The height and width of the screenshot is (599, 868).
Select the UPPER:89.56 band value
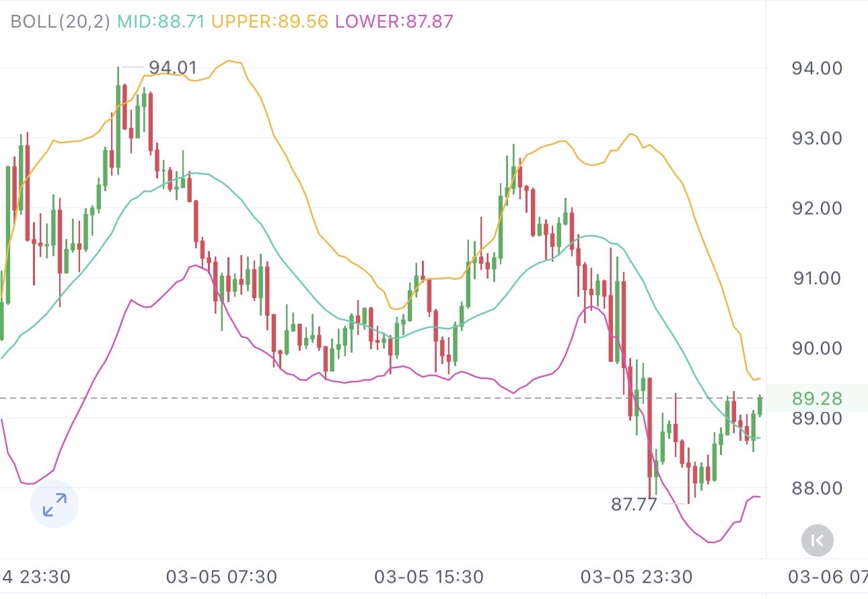point(270,21)
